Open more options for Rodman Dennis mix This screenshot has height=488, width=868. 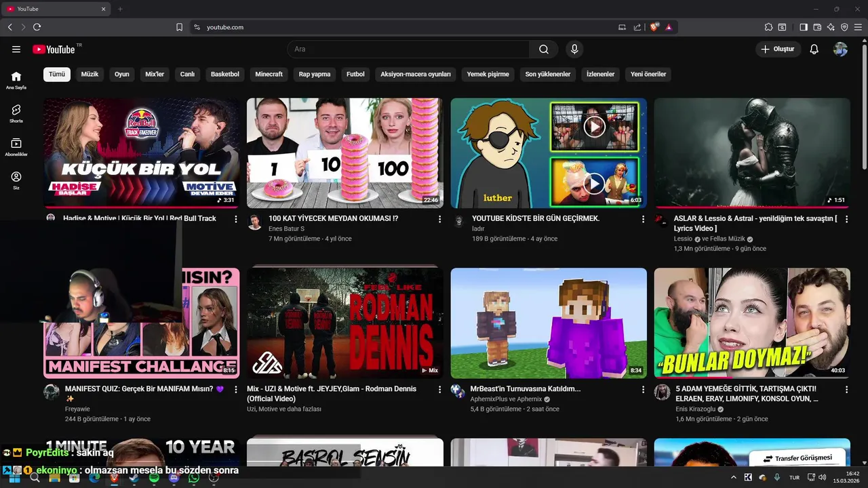coord(439,390)
